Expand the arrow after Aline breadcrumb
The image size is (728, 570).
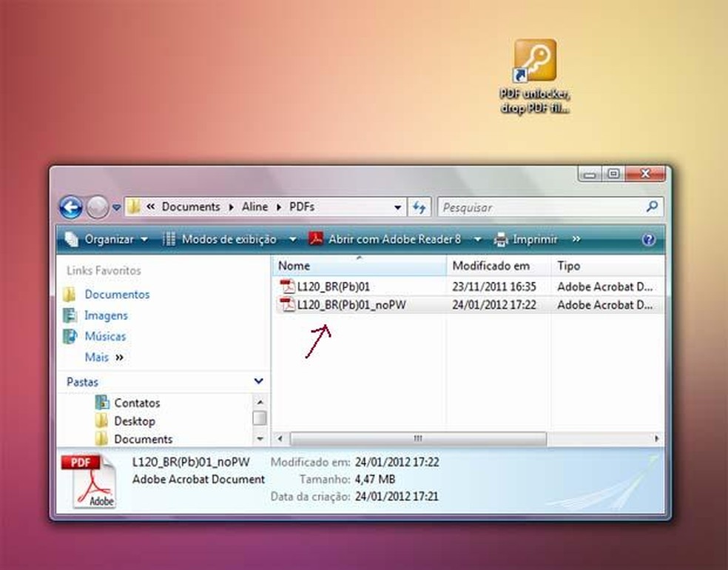[x=279, y=207]
